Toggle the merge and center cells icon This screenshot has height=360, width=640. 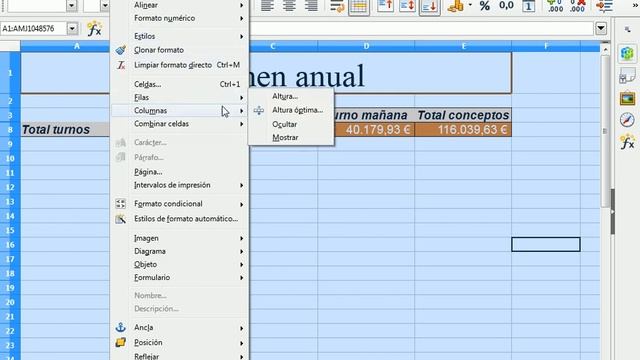(359, 6)
